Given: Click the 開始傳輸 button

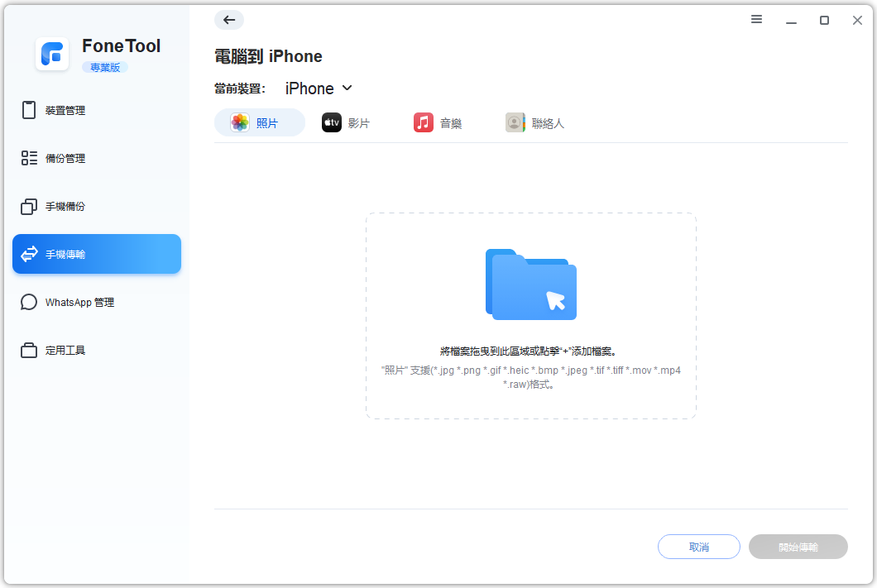Looking at the screenshot, I should click(798, 547).
